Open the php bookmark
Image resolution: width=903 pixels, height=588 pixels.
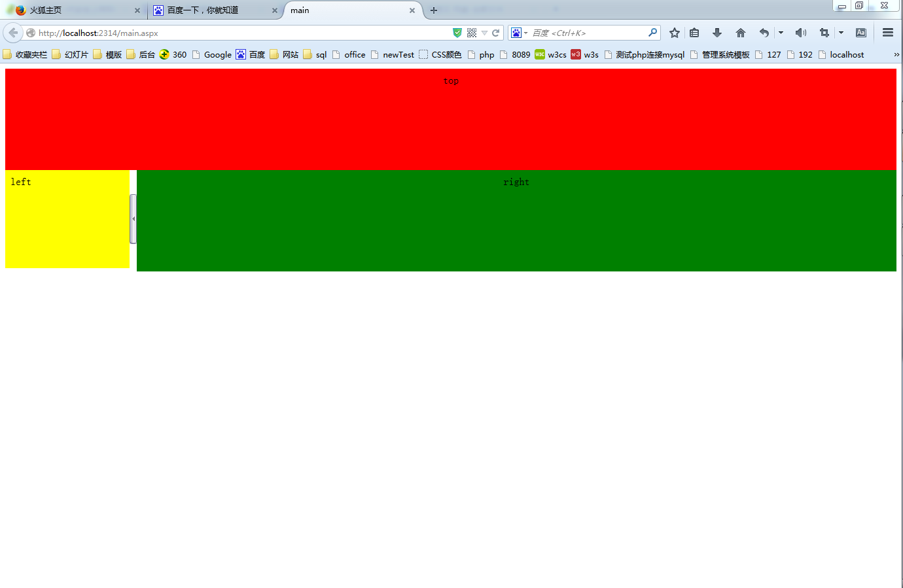click(x=481, y=54)
